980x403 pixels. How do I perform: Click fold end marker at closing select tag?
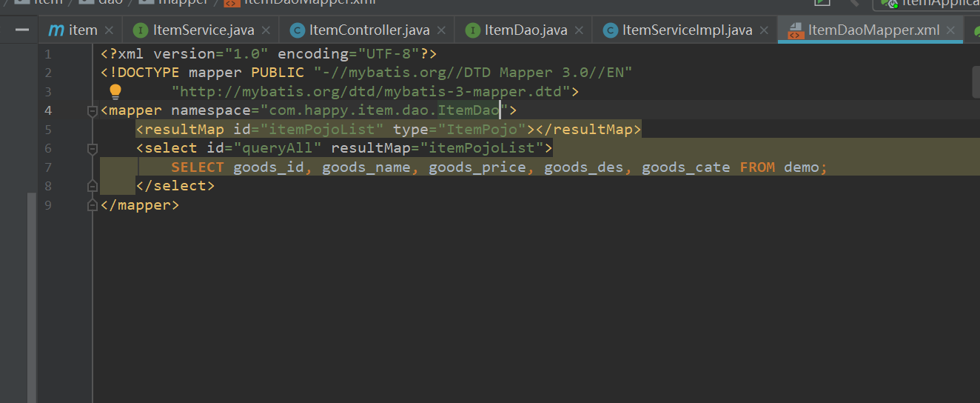pos(93,186)
